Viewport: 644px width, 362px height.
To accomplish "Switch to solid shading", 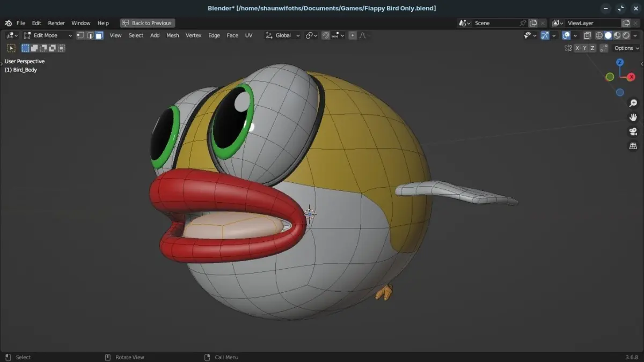I will pyautogui.click(x=608, y=35).
